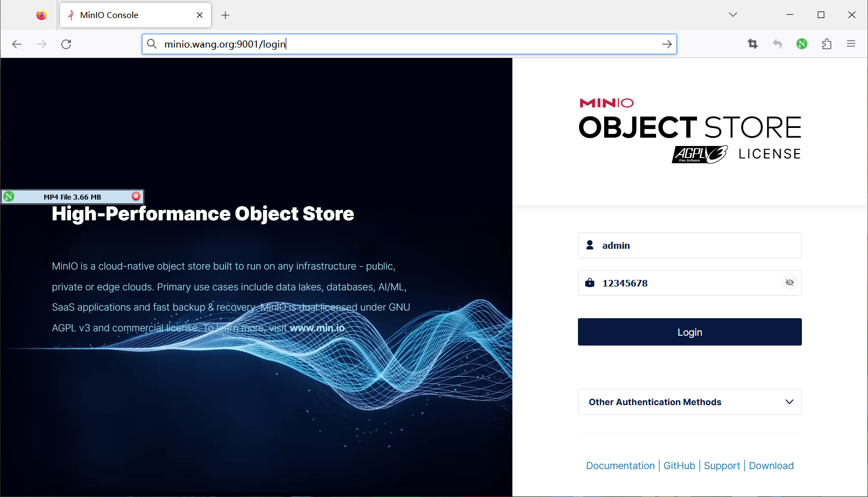Maximize the browser window

click(821, 15)
